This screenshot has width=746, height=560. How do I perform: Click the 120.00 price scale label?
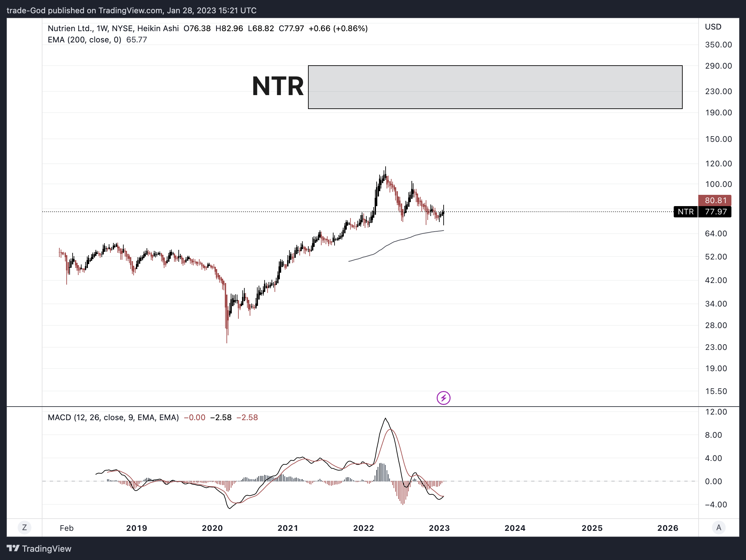pyautogui.click(x=718, y=163)
